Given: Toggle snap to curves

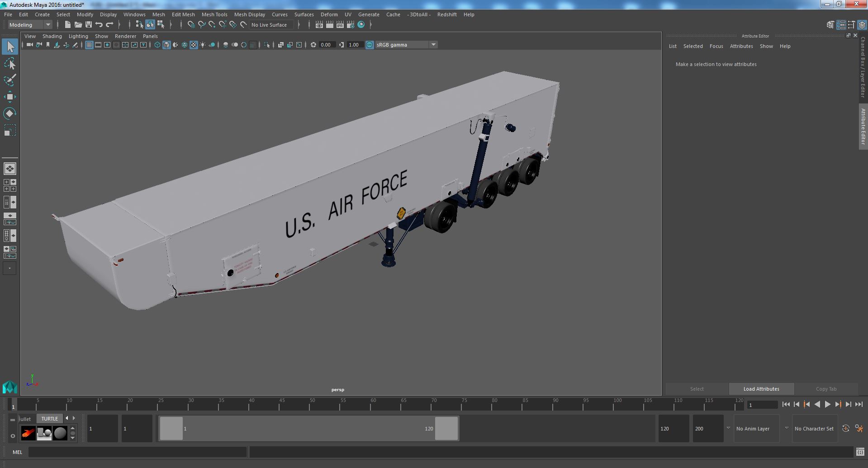Looking at the screenshot, I should (x=201, y=25).
